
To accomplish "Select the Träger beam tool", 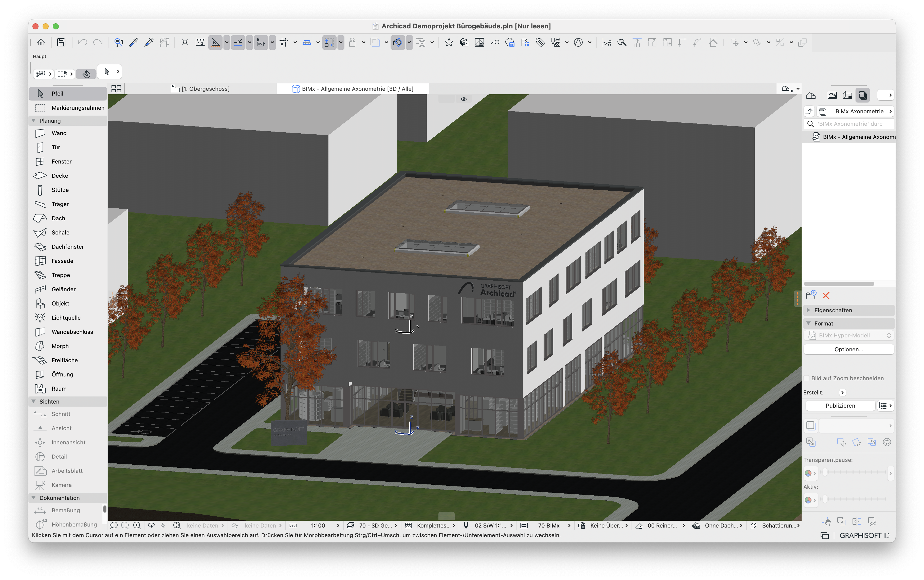I will coord(68,204).
